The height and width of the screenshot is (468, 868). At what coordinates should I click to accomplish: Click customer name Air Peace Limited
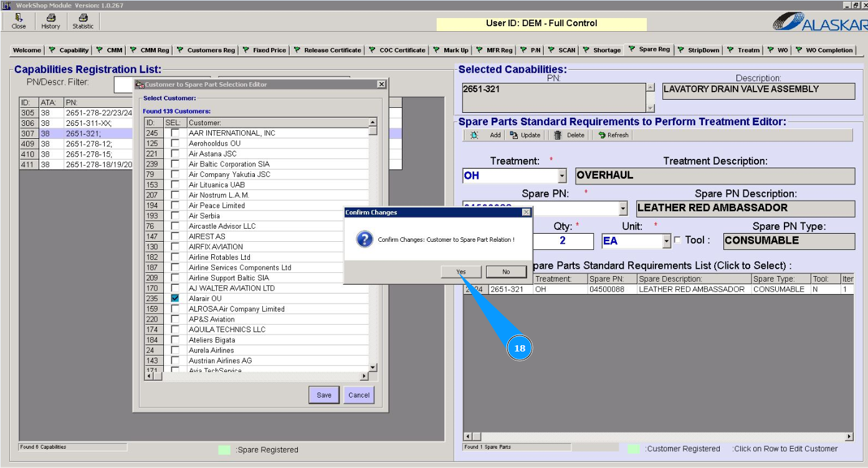217,206
